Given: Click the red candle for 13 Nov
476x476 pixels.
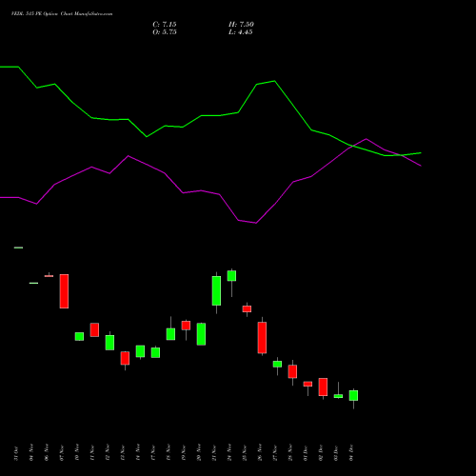Looking at the screenshot, I should (x=125, y=358).
